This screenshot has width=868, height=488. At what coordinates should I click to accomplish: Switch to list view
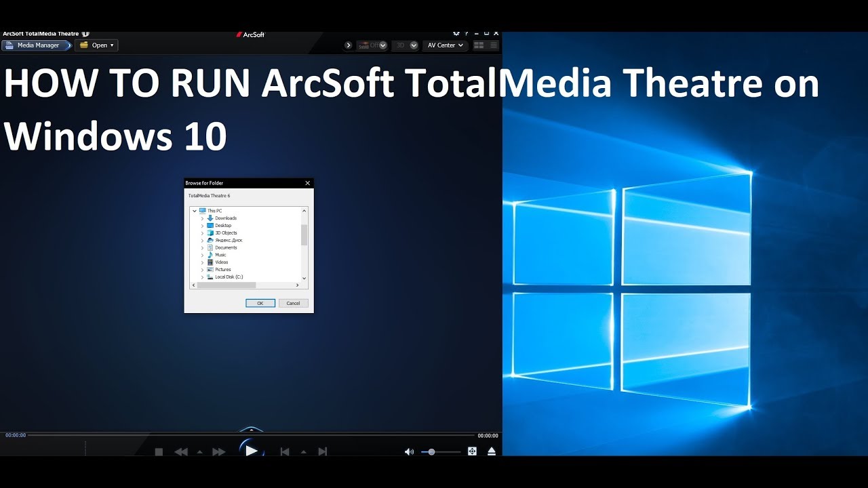[493, 45]
